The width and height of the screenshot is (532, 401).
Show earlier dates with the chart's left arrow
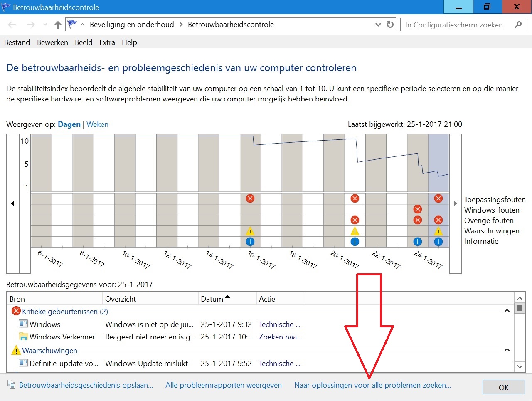click(x=12, y=203)
